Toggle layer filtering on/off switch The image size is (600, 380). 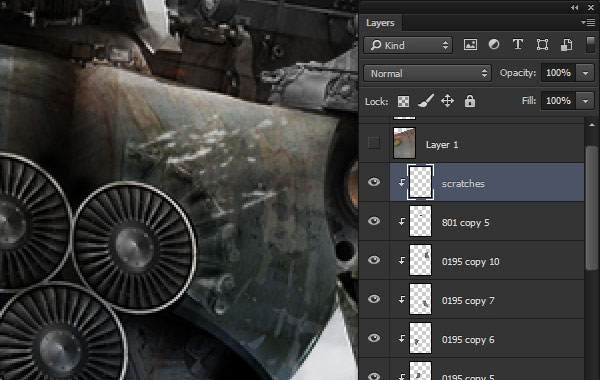(x=590, y=45)
